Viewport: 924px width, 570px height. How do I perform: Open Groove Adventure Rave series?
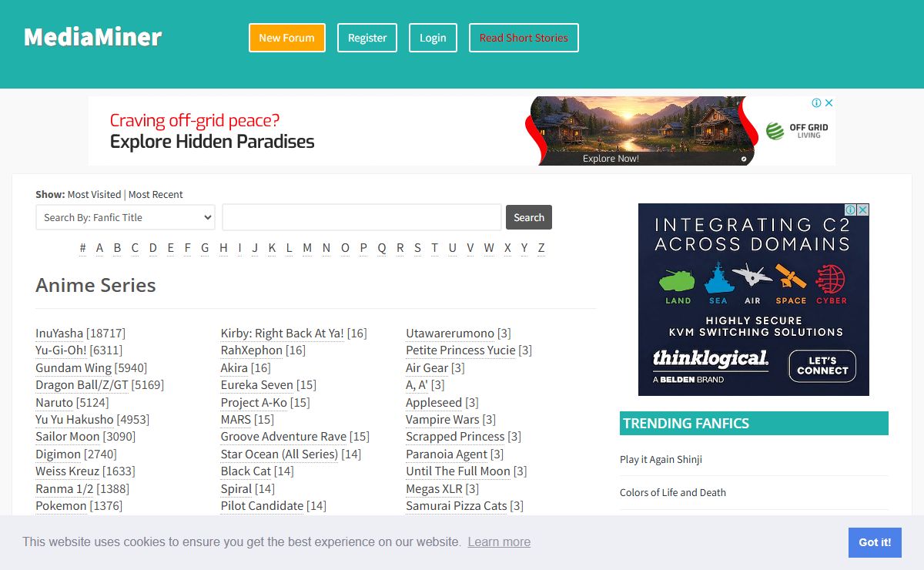click(283, 437)
